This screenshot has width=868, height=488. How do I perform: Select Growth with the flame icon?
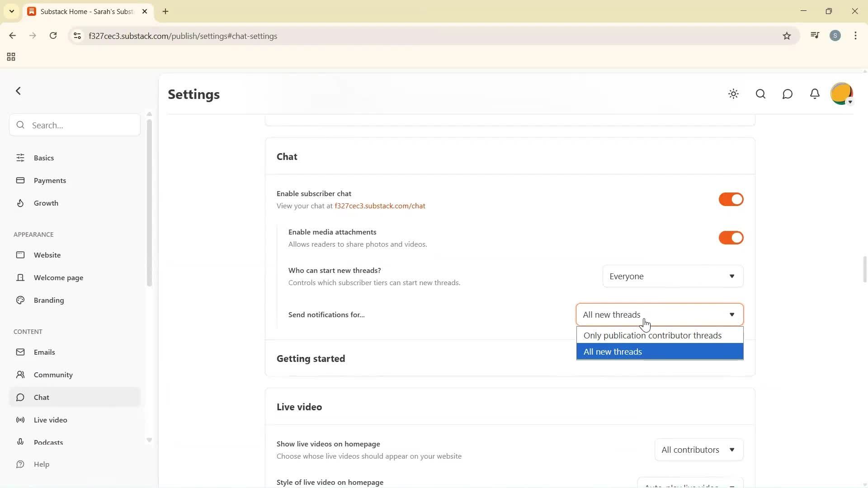tap(46, 203)
